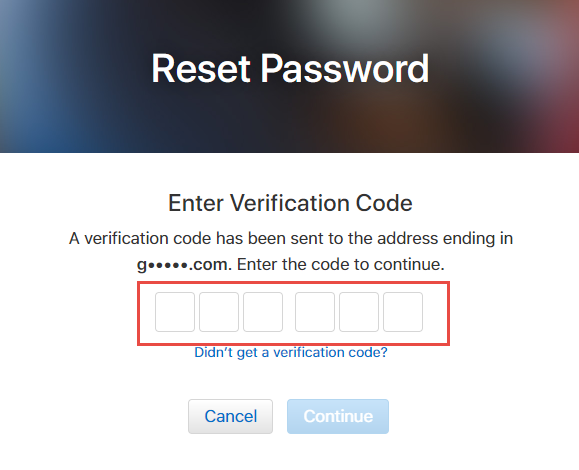Click the word "Reset" in the banner
Image resolution: width=579 pixels, height=470 pixels.
pyautogui.click(x=201, y=69)
